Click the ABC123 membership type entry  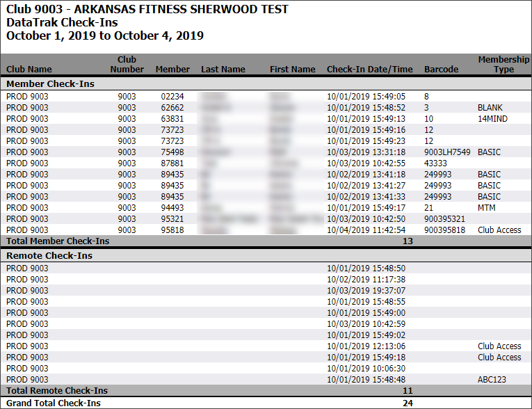(492, 380)
